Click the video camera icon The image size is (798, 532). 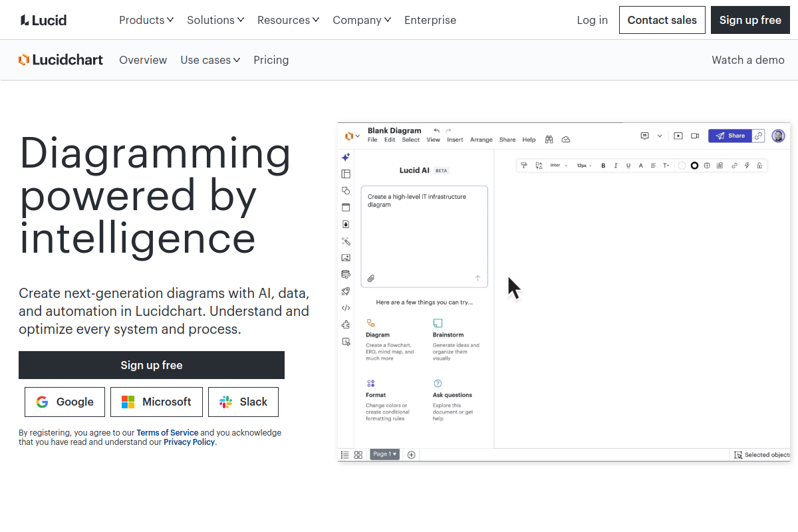coord(695,136)
